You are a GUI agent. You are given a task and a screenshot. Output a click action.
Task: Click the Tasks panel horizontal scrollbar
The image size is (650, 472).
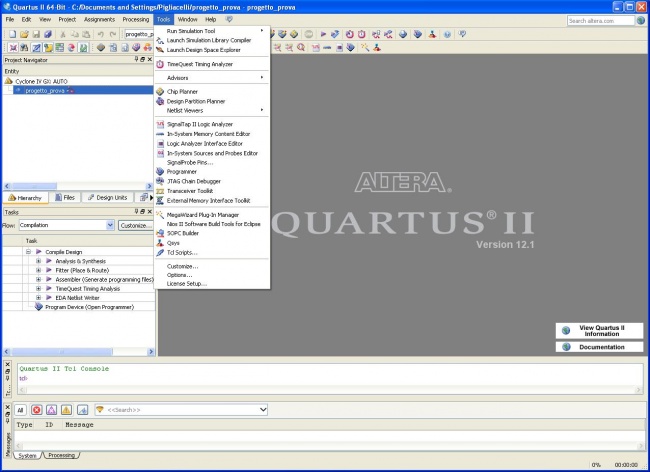pos(79,352)
